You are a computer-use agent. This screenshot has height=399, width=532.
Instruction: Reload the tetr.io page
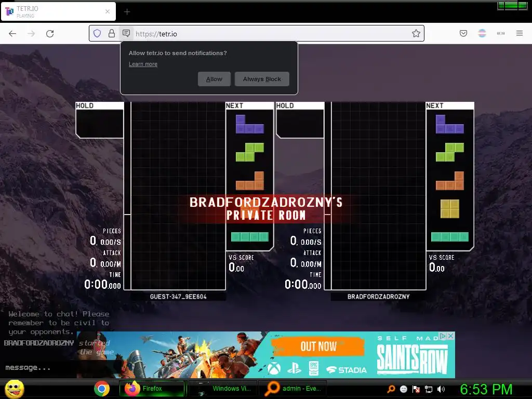tap(50, 34)
